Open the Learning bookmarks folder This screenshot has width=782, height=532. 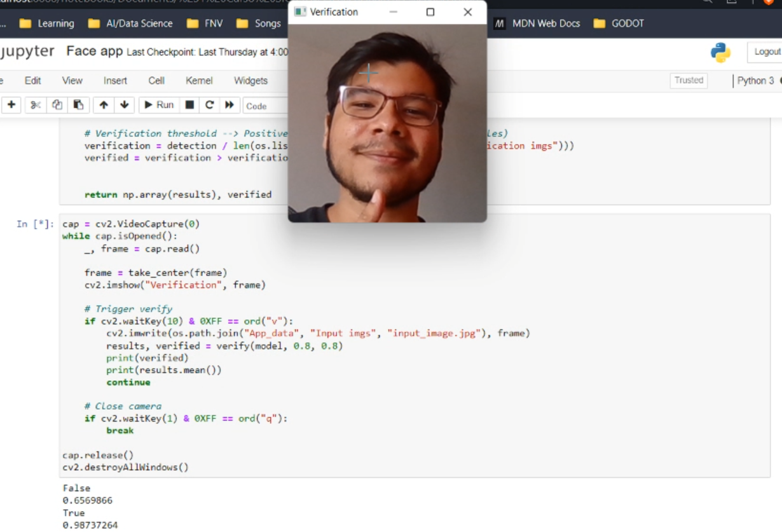[46, 24]
